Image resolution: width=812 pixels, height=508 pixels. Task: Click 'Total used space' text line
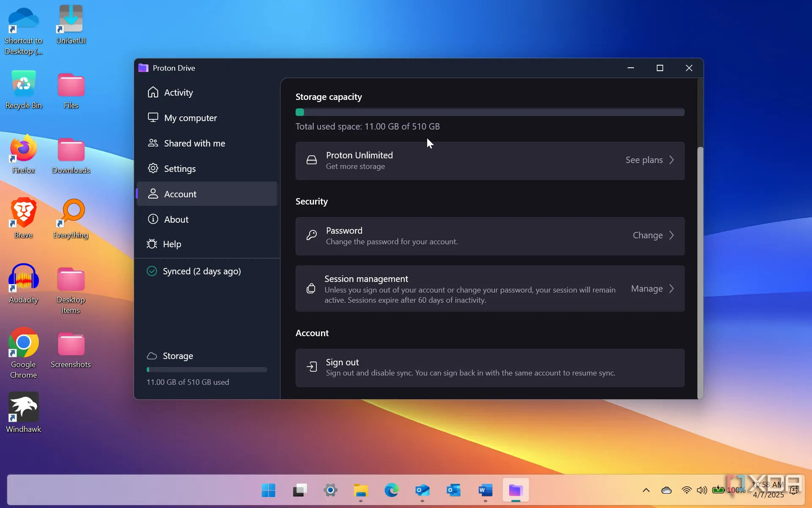click(368, 127)
